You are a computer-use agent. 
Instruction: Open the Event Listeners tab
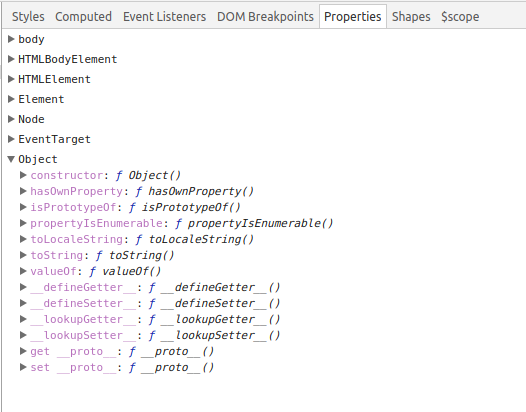[164, 16]
